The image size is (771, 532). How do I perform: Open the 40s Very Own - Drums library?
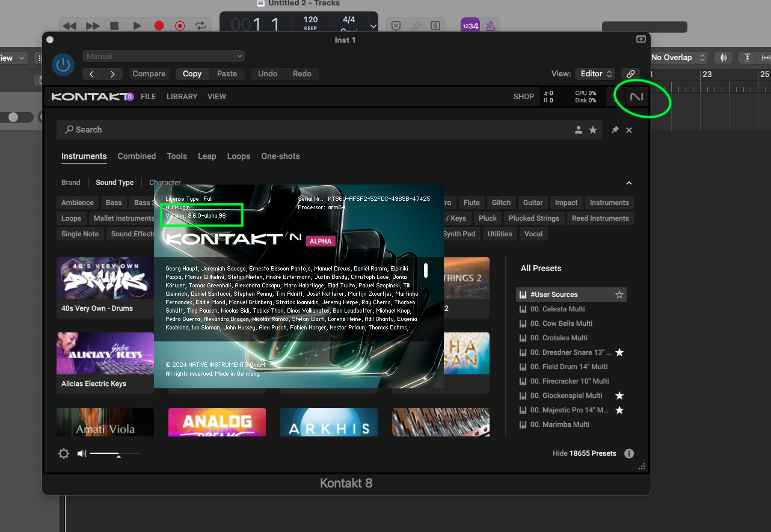[105, 287]
